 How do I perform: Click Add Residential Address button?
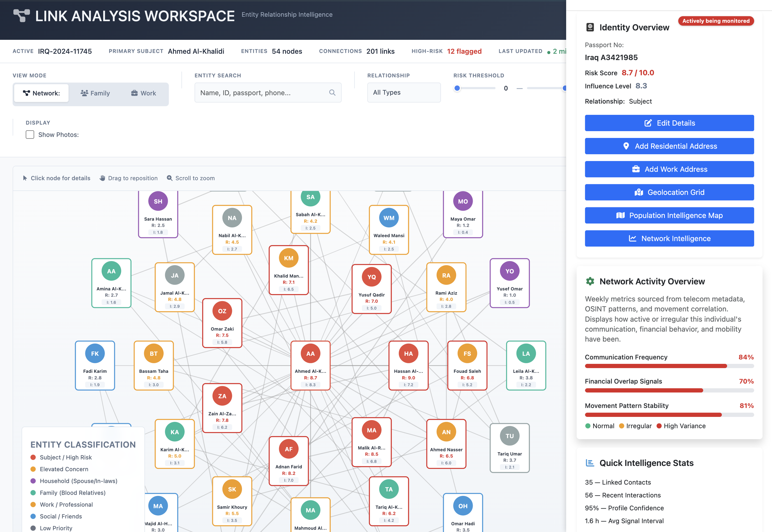point(669,146)
